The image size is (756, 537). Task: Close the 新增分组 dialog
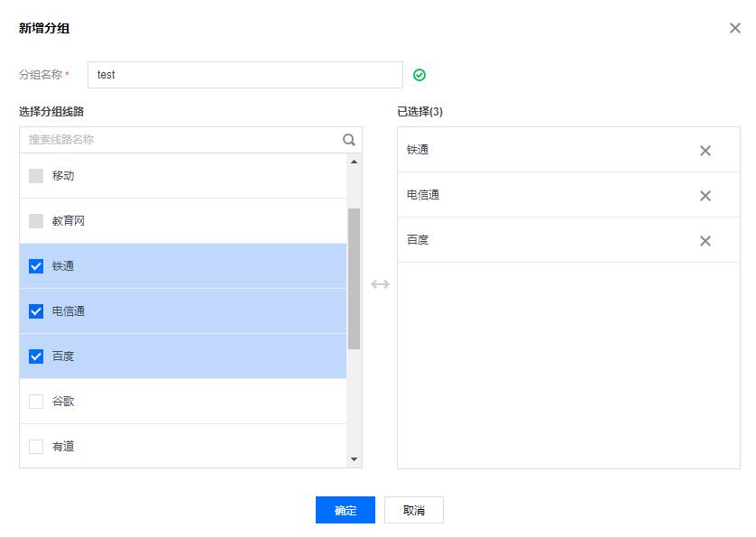pos(734,28)
